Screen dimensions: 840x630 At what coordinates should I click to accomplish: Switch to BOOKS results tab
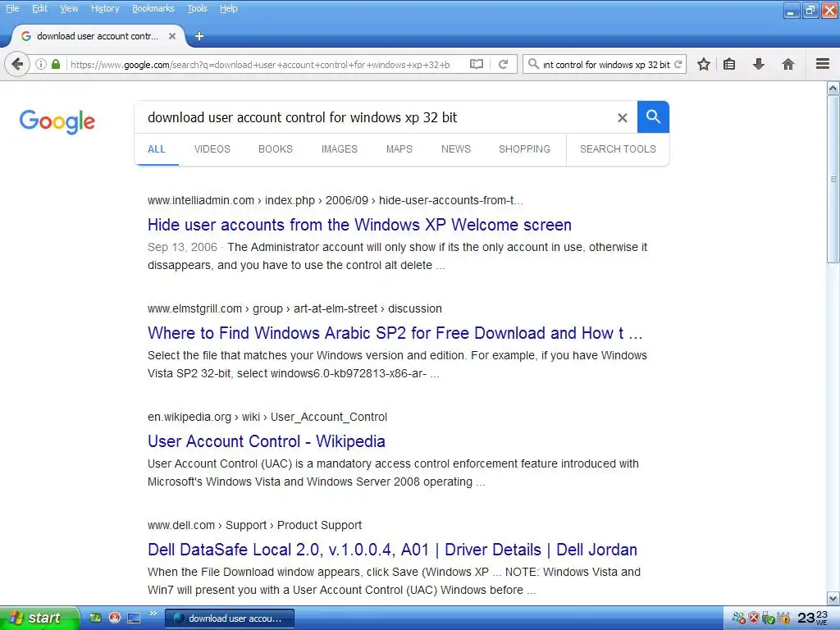point(276,149)
